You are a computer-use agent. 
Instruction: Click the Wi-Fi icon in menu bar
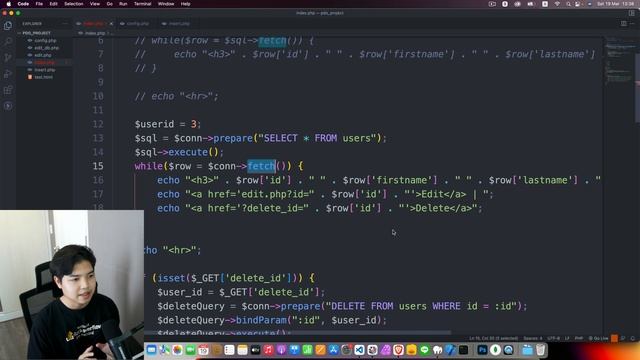557,4
